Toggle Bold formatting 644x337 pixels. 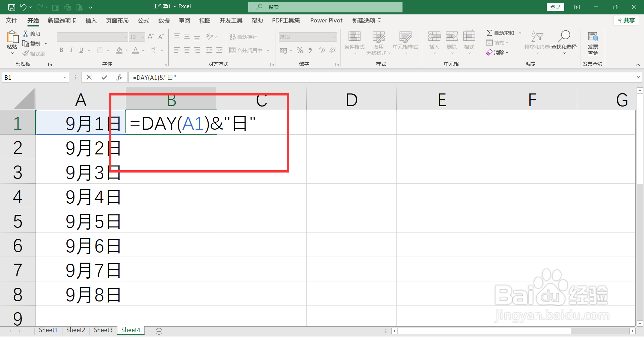[61, 50]
